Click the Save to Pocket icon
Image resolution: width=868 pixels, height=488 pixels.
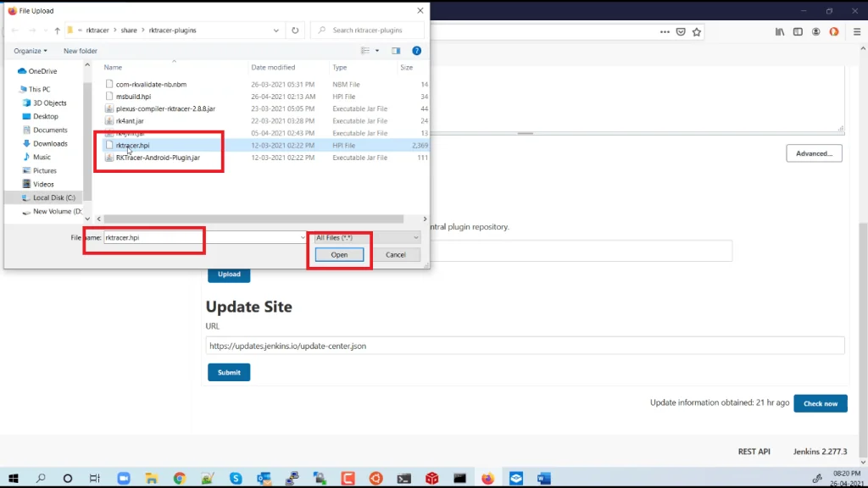[x=681, y=32]
